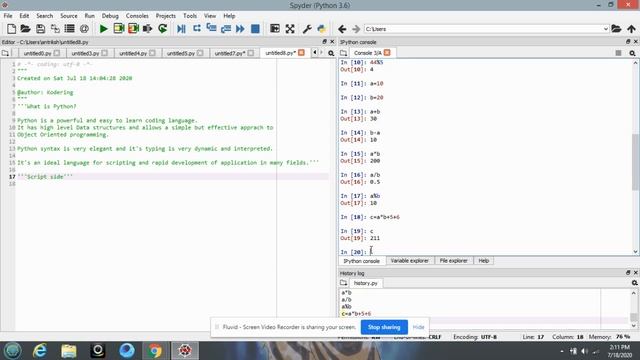The height and width of the screenshot is (360, 640).
Task: Create a new file with toolbar icon
Action: 11,29
